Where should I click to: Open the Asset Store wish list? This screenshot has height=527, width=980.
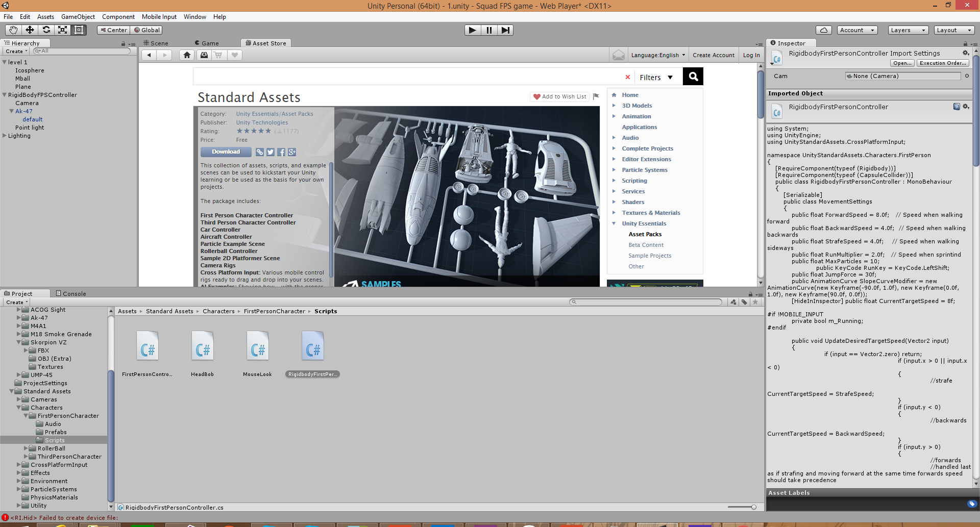click(234, 55)
